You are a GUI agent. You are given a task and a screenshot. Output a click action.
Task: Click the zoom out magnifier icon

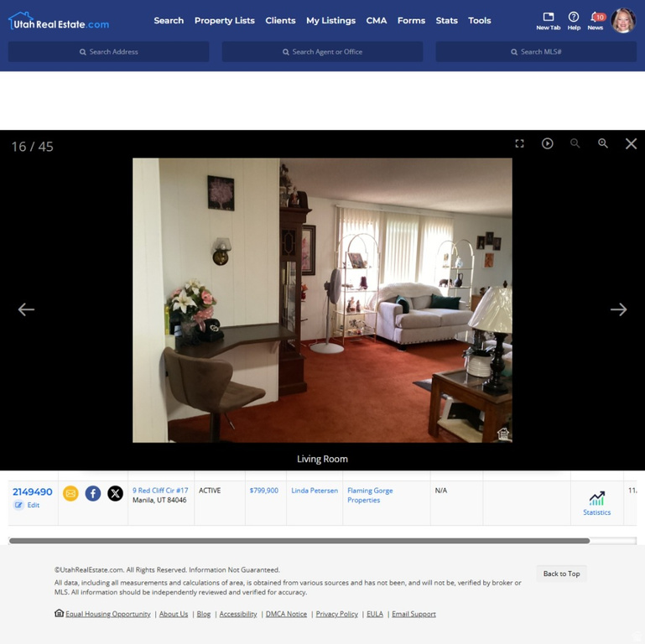[575, 143]
